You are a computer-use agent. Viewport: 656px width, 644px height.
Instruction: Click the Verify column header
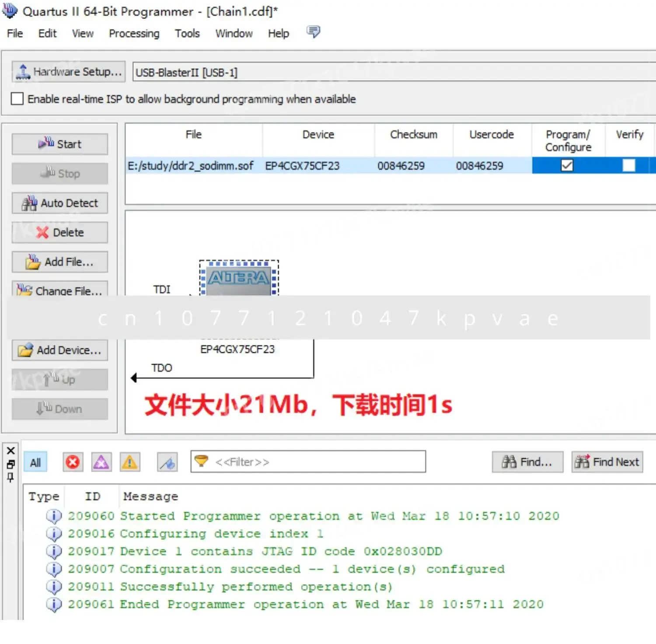click(630, 140)
